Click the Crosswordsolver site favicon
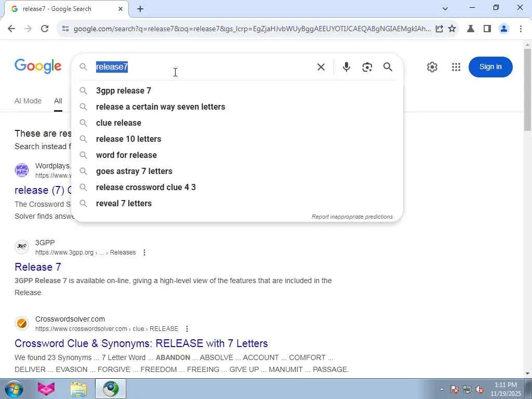 click(22, 323)
